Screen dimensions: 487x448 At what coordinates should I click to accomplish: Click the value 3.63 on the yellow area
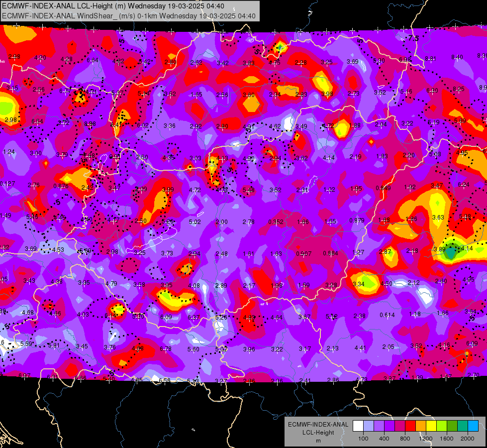coord(438,217)
